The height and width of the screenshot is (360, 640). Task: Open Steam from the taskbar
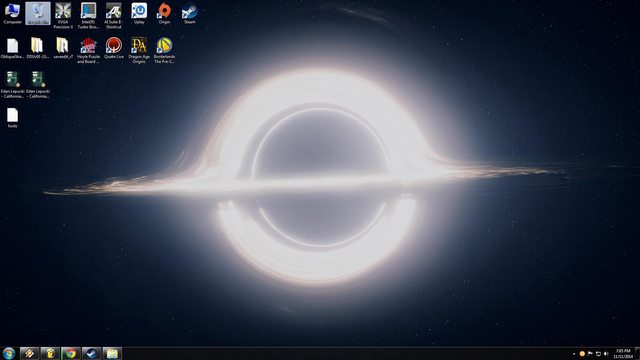[91, 353]
